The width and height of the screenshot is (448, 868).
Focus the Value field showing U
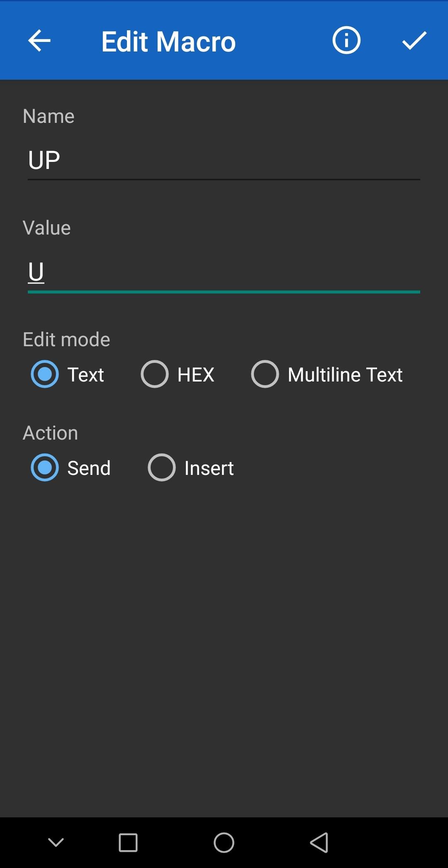click(x=224, y=272)
